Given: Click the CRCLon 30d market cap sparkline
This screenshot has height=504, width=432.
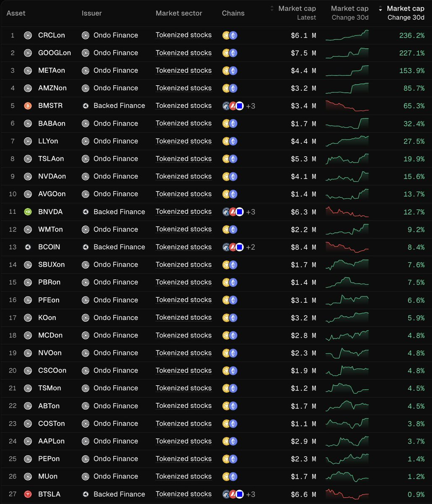Looking at the screenshot, I should click(x=347, y=35).
